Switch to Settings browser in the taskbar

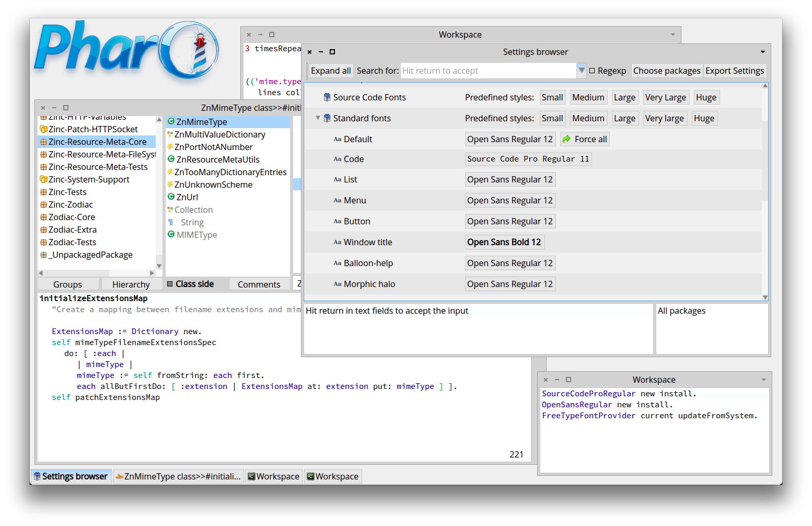(71, 476)
